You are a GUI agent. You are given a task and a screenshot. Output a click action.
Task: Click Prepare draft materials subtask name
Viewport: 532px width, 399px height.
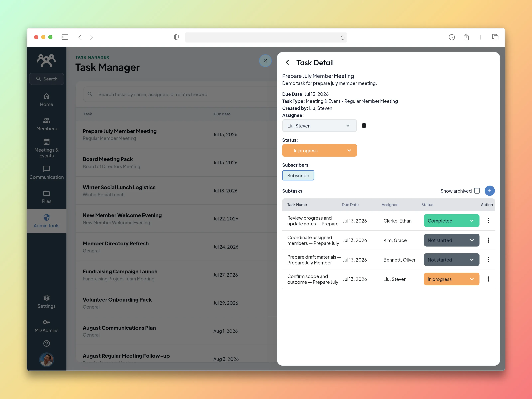(314, 260)
